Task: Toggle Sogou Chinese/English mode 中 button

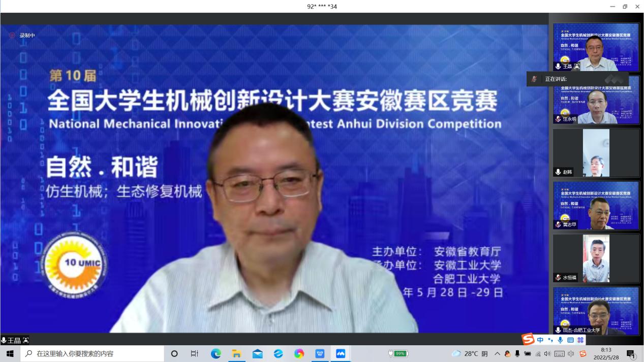Action: coord(540,340)
